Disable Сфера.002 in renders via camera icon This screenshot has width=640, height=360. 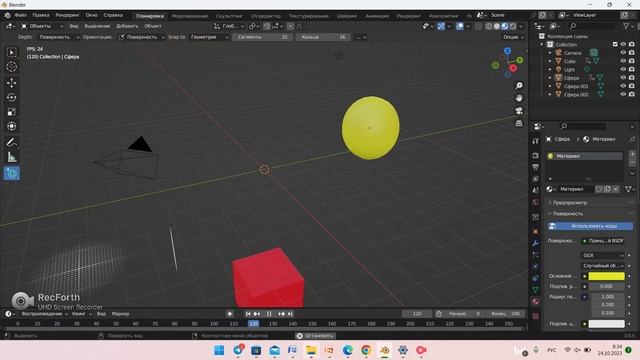[632, 94]
